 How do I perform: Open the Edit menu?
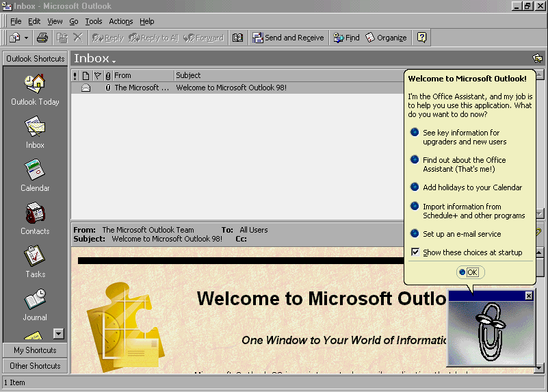pos(34,21)
